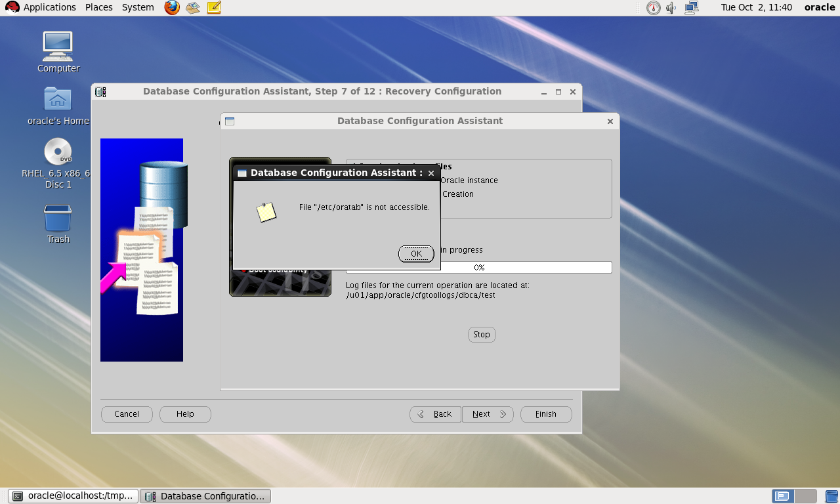Click the log path /u01/app/oracle/cfgtoollogs/dbca/test
Image resolution: width=840 pixels, height=504 pixels.
[x=421, y=295]
